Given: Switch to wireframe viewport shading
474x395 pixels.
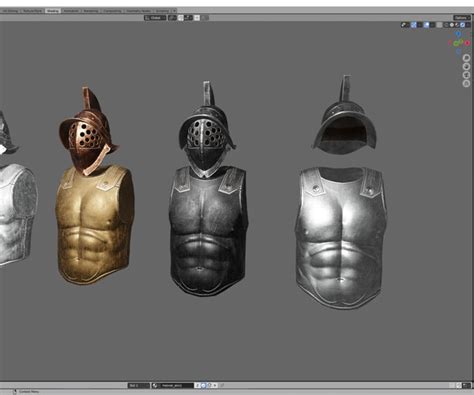Looking at the screenshot, I should [446, 25].
